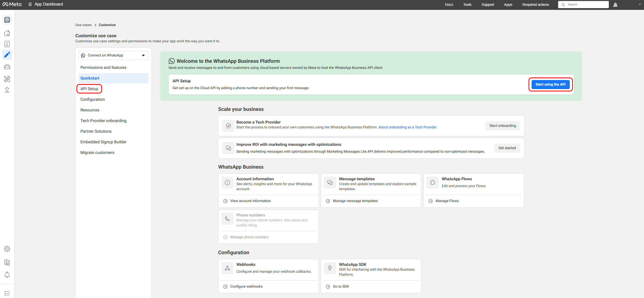The width and height of the screenshot is (644, 298).
Task: Open the Connect on WhatsApp dropdown
Action: pos(113,55)
